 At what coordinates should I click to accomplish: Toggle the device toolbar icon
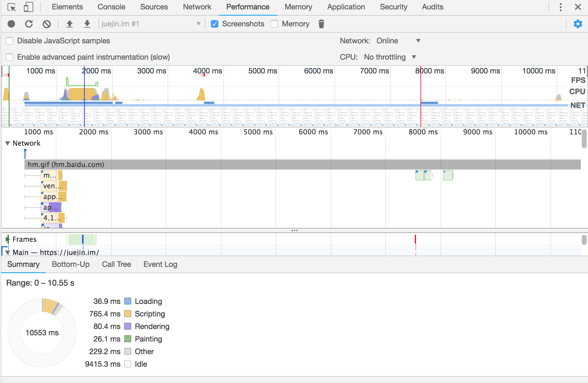(28, 7)
